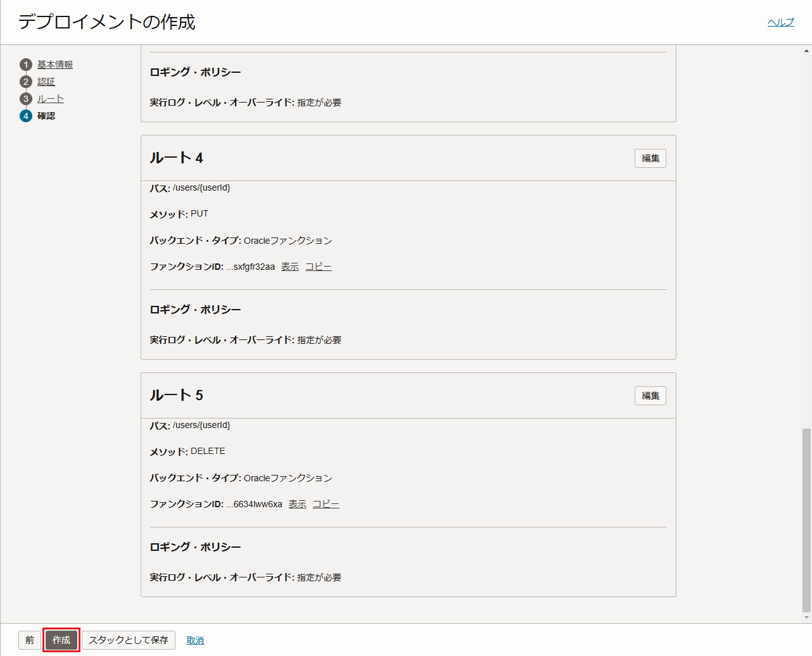Image resolution: width=812 pixels, height=656 pixels.
Task: Edit ルート 5 with the 編集 button
Action: point(650,396)
